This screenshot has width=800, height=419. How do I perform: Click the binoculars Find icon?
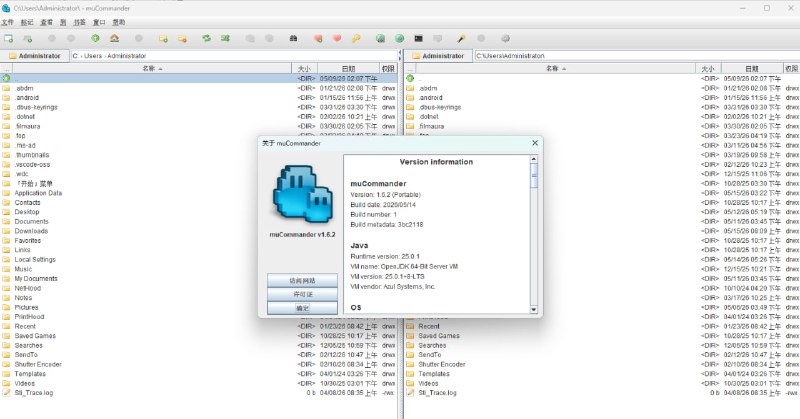pos(293,38)
